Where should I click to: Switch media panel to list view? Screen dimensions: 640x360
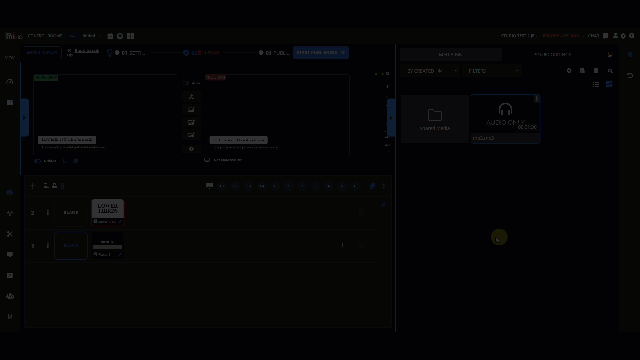596,84
